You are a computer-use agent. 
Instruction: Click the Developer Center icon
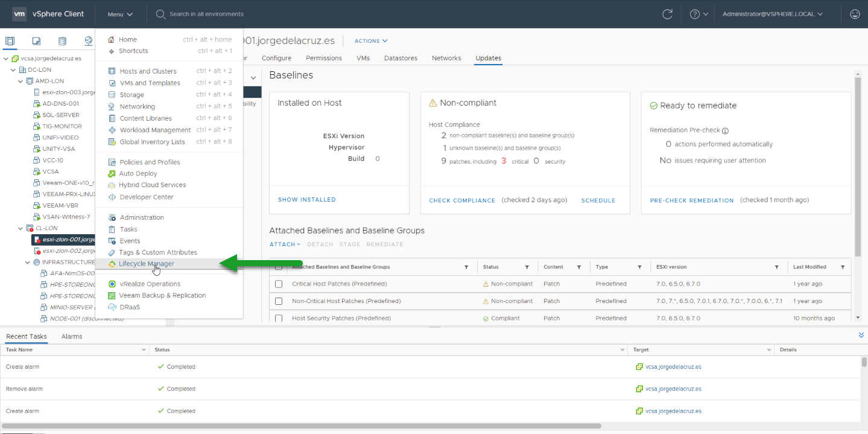tap(112, 197)
